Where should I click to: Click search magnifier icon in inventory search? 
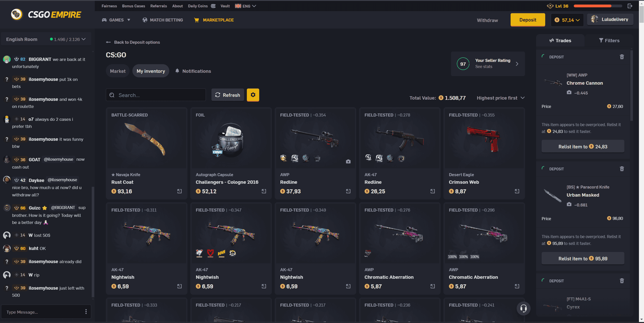click(112, 95)
